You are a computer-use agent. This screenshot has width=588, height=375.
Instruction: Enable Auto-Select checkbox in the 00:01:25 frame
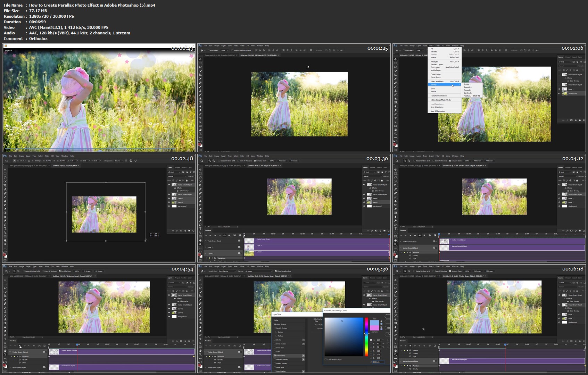tap(209, 50)
